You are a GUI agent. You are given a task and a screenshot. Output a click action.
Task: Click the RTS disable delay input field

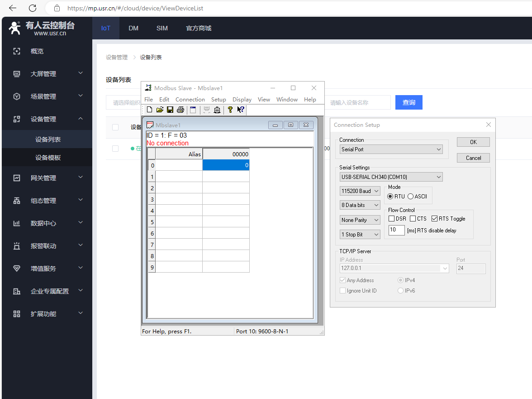coord(396,230)
